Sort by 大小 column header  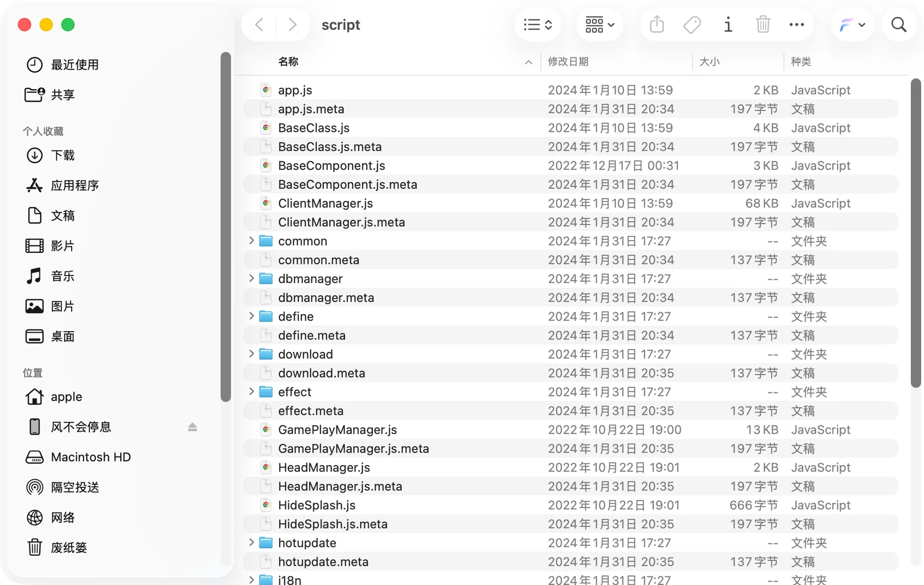709,62
